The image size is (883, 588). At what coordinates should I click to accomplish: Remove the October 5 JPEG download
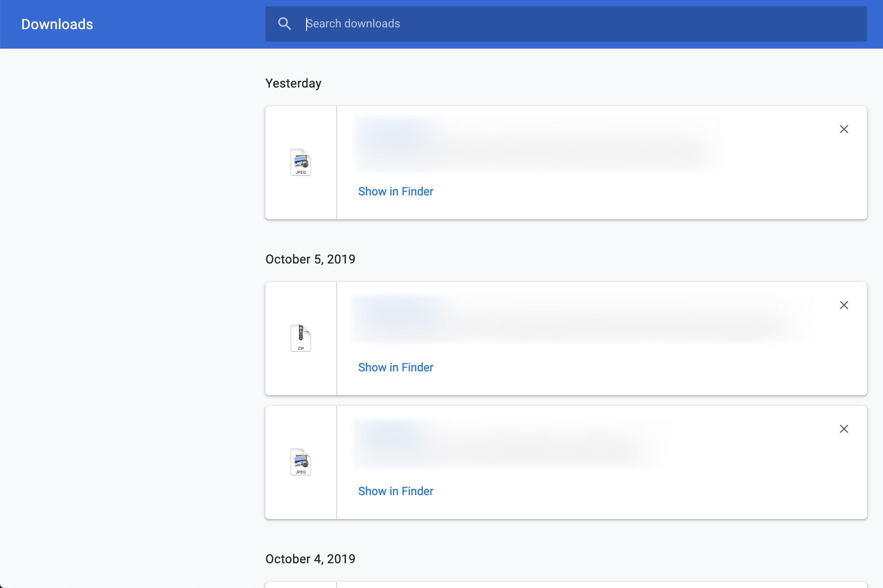[844, 429]
